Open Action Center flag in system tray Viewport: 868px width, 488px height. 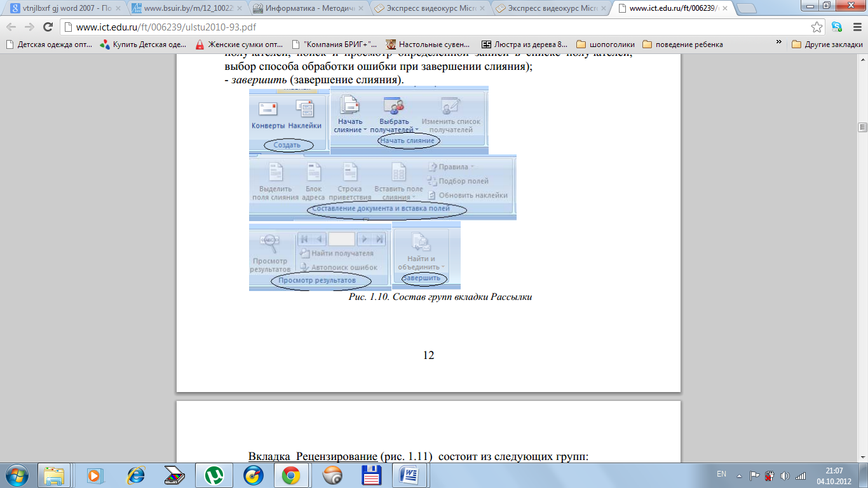coord(754,475)
